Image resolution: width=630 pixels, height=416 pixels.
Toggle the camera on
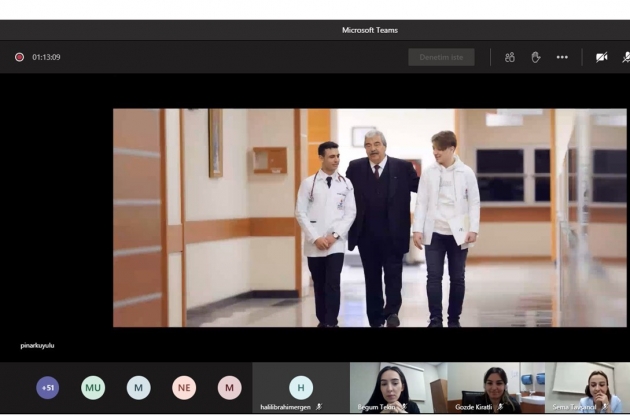(x=601, y=57)
